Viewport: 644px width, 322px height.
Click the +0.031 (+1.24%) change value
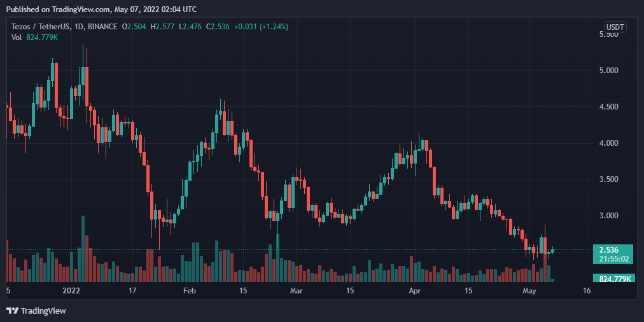coord(262,27)
